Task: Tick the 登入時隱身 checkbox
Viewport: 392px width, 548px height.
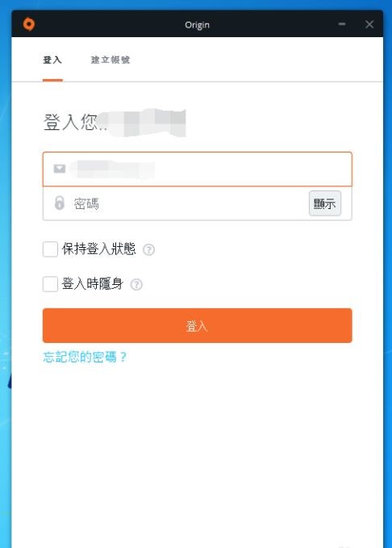Action: [50, 284]
